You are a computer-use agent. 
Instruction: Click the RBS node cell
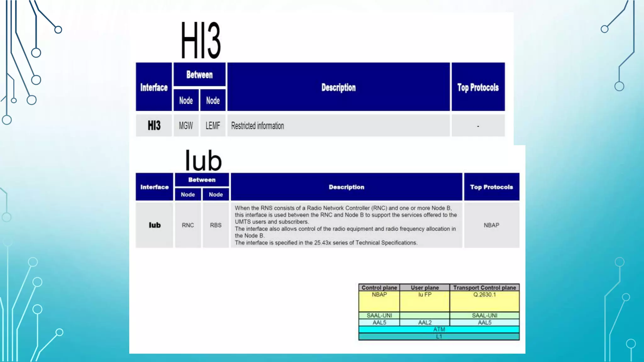tap(216, 225)
